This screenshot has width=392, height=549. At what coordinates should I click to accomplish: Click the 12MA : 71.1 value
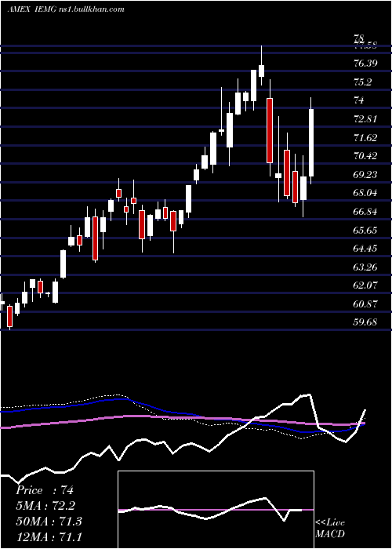pos(49,536)
